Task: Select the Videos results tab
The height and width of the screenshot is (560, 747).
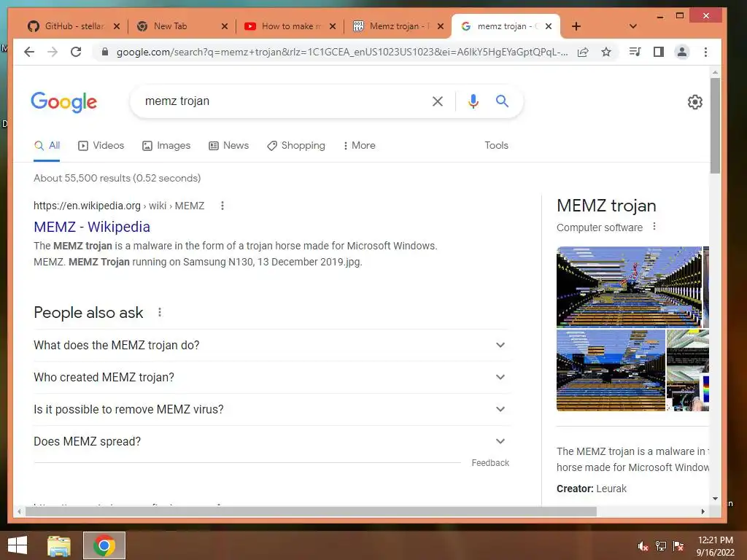Action: [x=101, y=146]
